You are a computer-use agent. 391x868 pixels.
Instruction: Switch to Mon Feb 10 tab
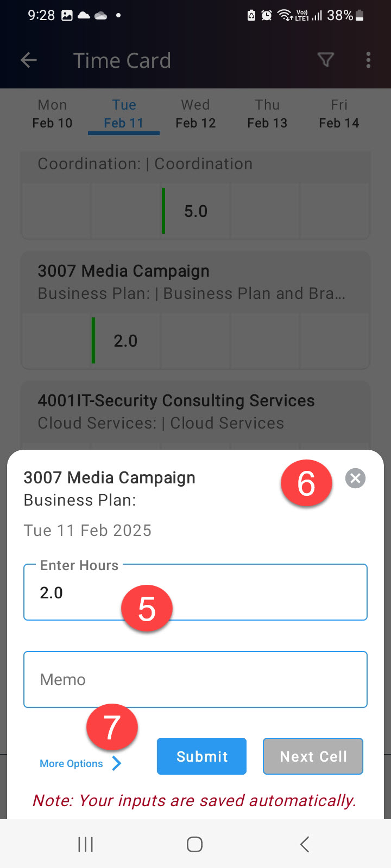[x=52, y=114]
